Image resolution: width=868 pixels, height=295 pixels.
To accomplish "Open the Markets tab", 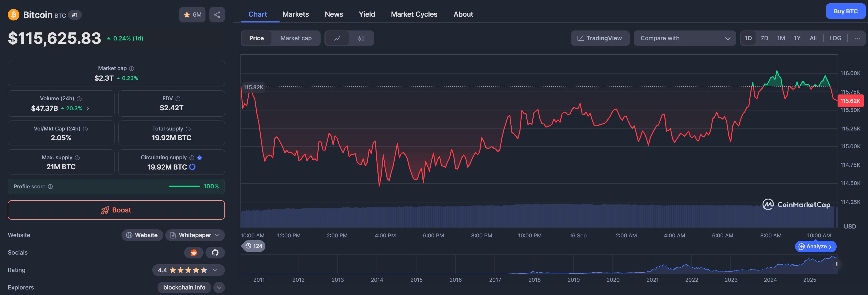I will click(x=296, y=14).
